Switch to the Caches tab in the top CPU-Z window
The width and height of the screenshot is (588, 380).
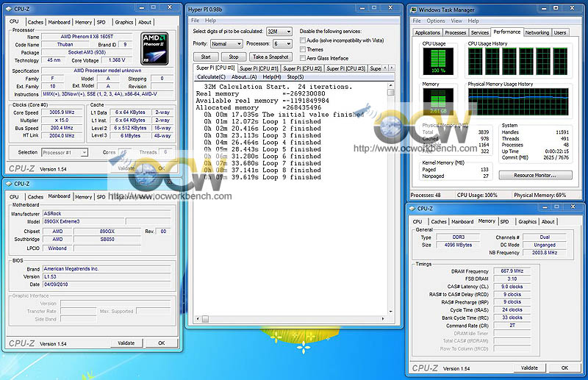click(35, 23)
